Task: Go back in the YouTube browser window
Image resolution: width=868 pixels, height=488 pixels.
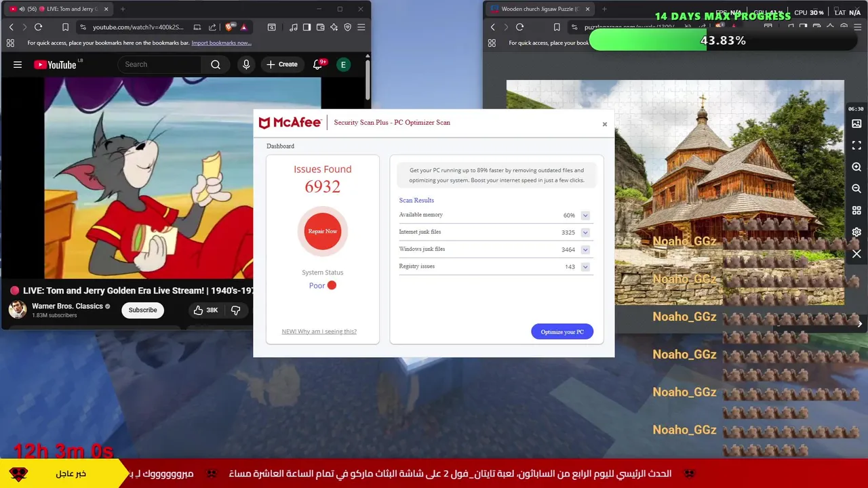Action: point(11,27)
